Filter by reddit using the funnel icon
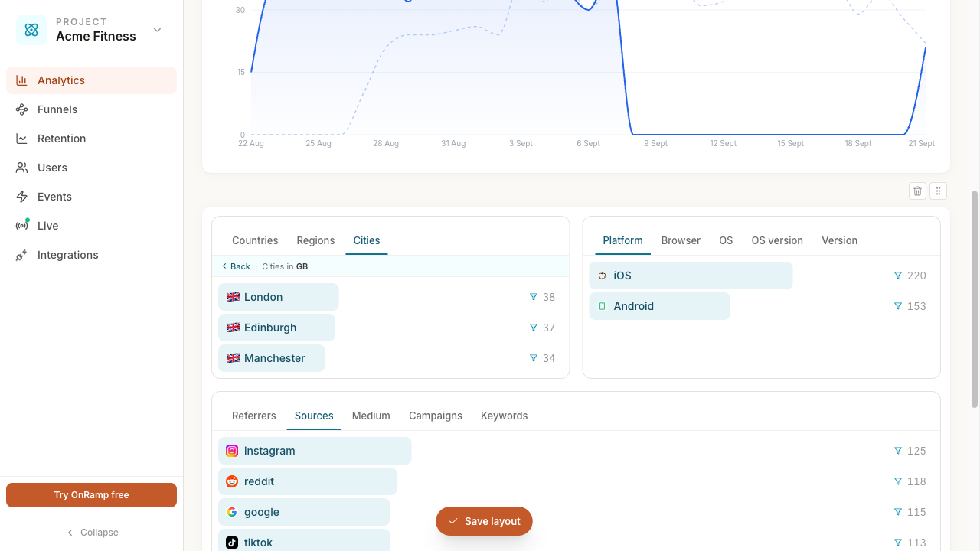 [898, 481]
